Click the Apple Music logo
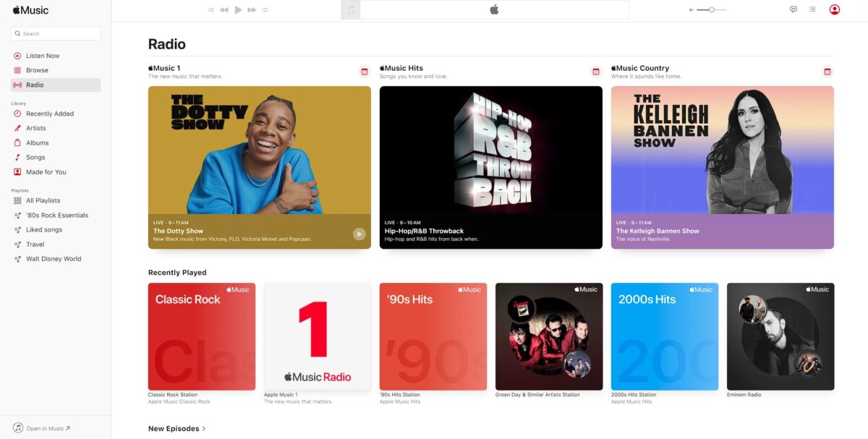This screenshot has width=868, height=439. pyautogui.click(x=30, y=10)
